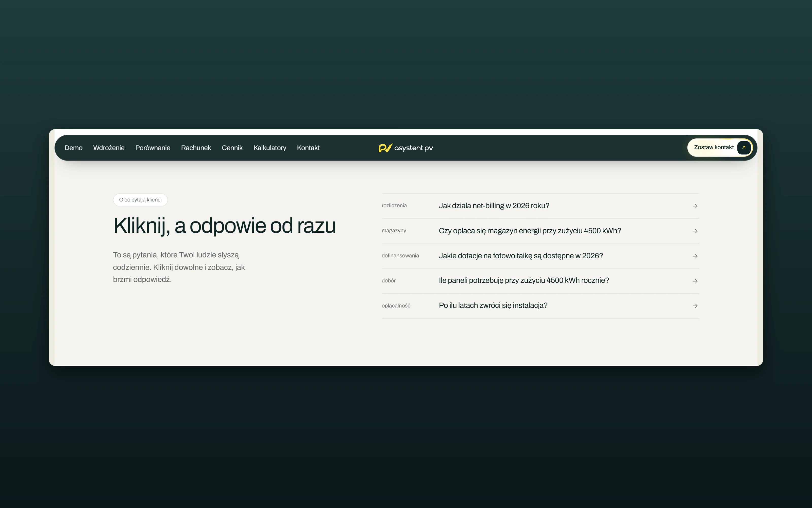Click arrow next to net-billing question
This screenshot has width=812, height=508.
click(x=695, y=206)
